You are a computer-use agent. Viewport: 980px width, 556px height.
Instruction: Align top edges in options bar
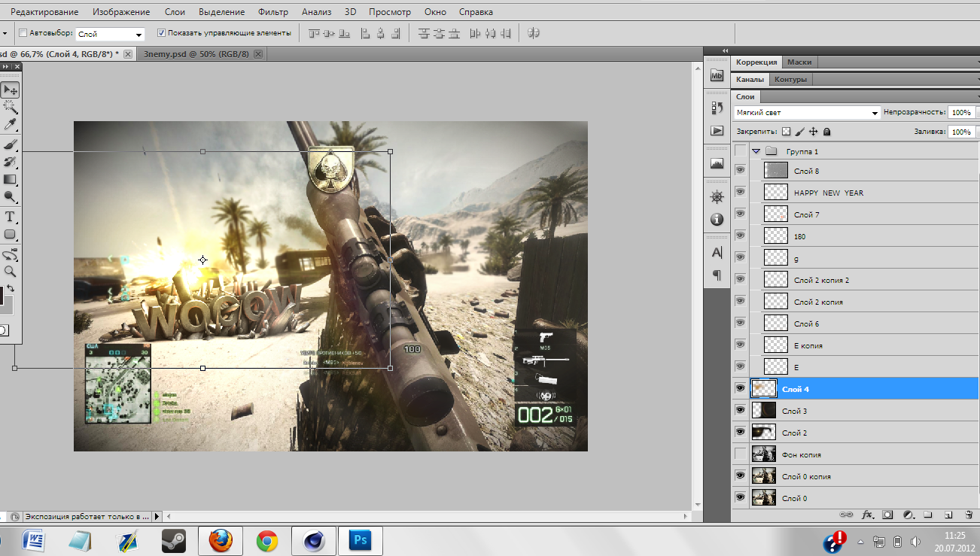pyautogui.click(x=315, y=33)
